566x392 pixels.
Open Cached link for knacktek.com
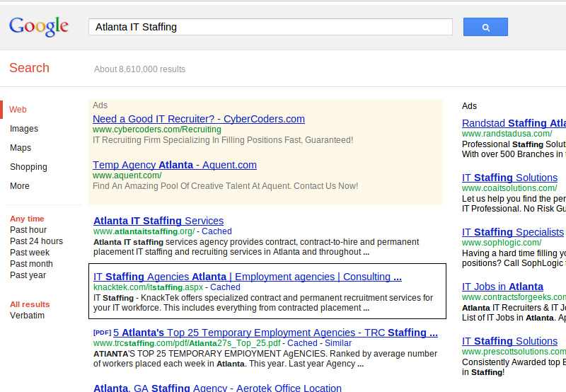[x=225, y=287]
